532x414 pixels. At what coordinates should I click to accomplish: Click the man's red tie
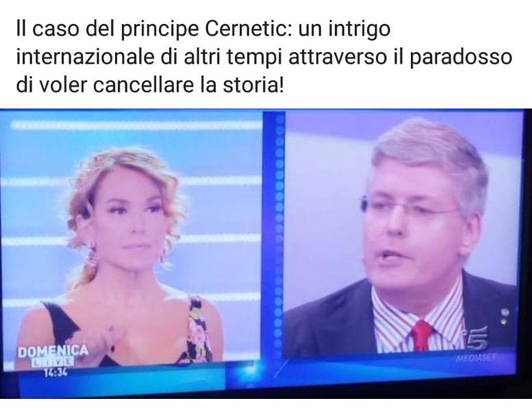pos(422,335)
